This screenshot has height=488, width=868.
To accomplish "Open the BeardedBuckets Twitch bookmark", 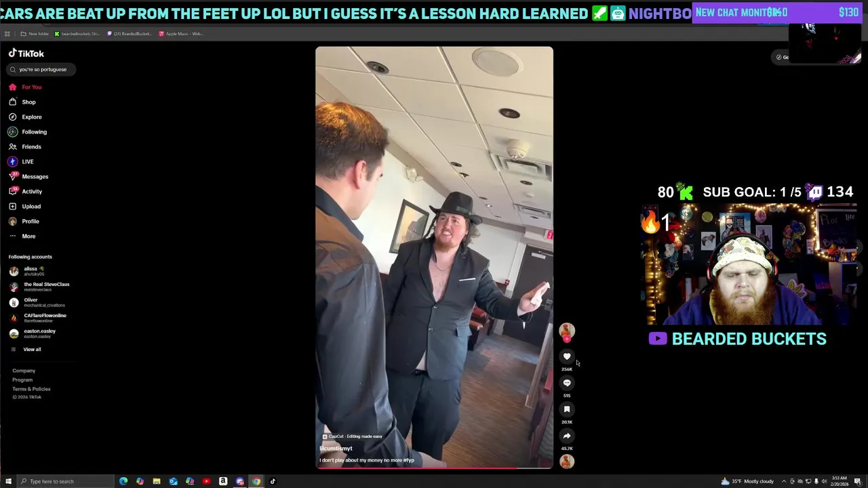I will click(x=130, y=34).
